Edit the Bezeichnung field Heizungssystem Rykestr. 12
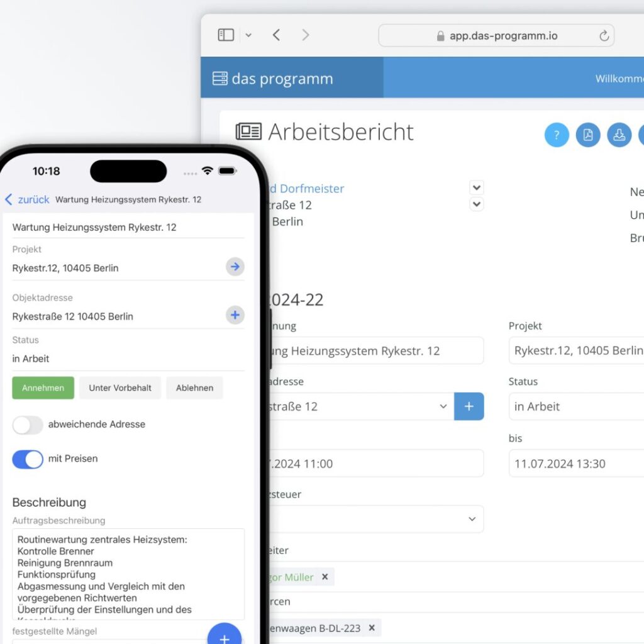Screen dimensions: 644x644 (x=376, y=351)
